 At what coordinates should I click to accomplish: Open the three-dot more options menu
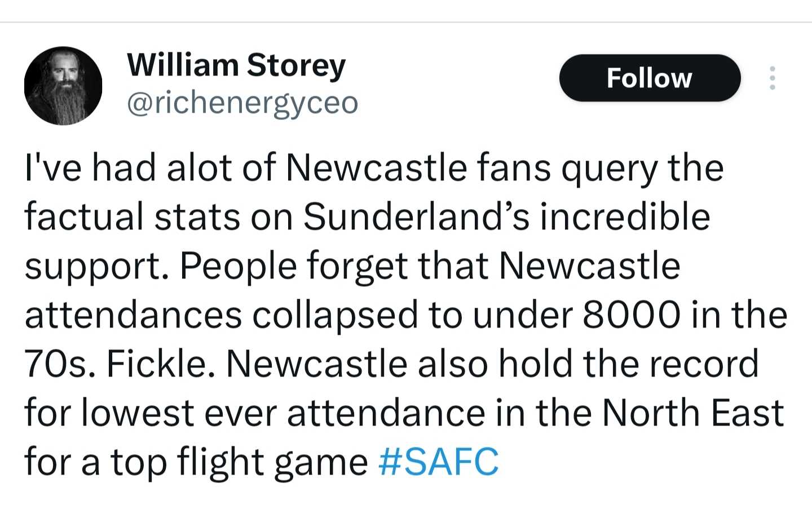click(773, 78)
